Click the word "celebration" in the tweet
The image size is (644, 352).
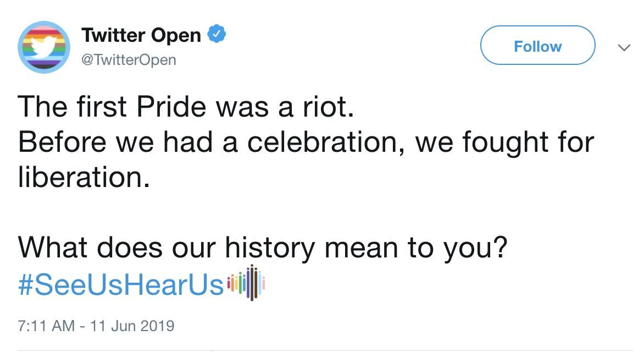(323, 142)
